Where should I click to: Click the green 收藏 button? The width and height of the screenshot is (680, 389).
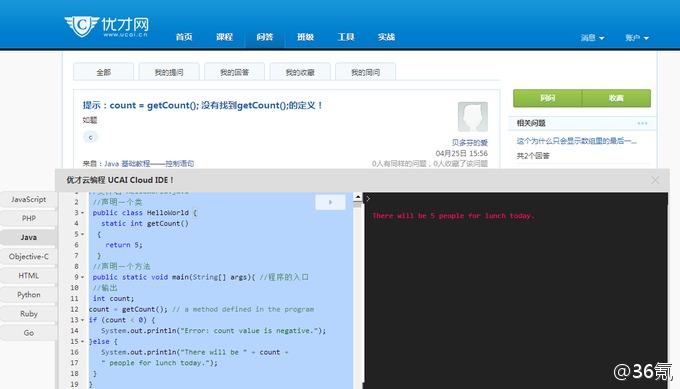point(616,98)
